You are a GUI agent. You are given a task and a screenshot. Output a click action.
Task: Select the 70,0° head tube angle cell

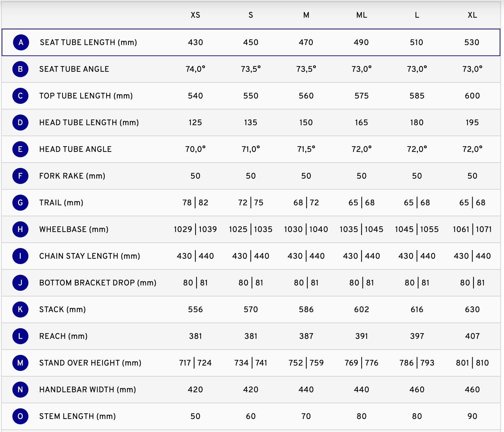pyautogui.click(x=196, y=149)
